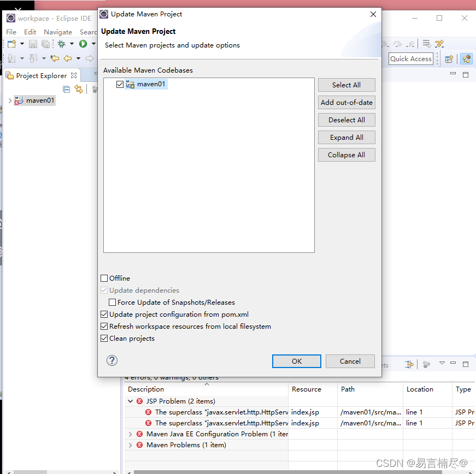This screenshot has height=474, width=476.
Task: Click the Java EE perspective icon
Action: click(467, 58)
